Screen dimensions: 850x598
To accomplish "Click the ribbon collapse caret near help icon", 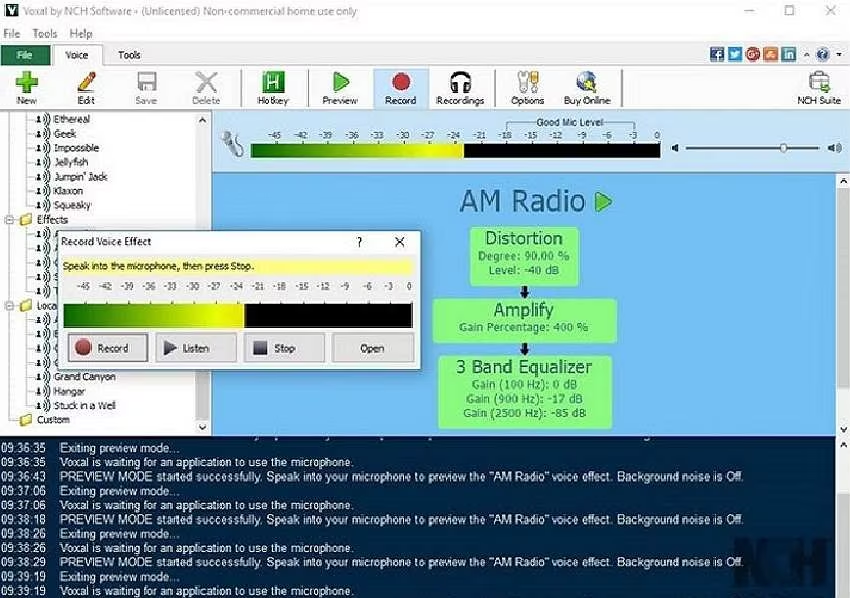I will [807, 55].
